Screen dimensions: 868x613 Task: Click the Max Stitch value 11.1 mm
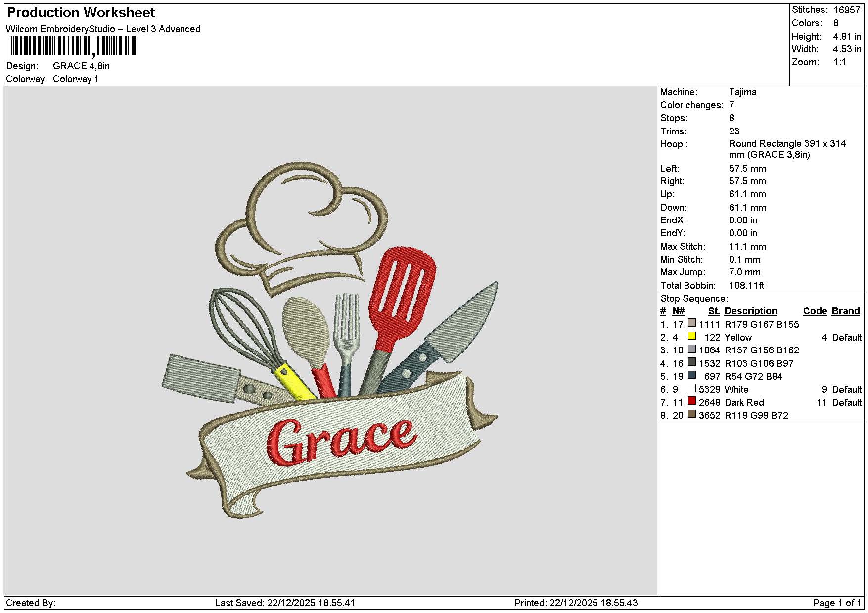coord(747,246)
